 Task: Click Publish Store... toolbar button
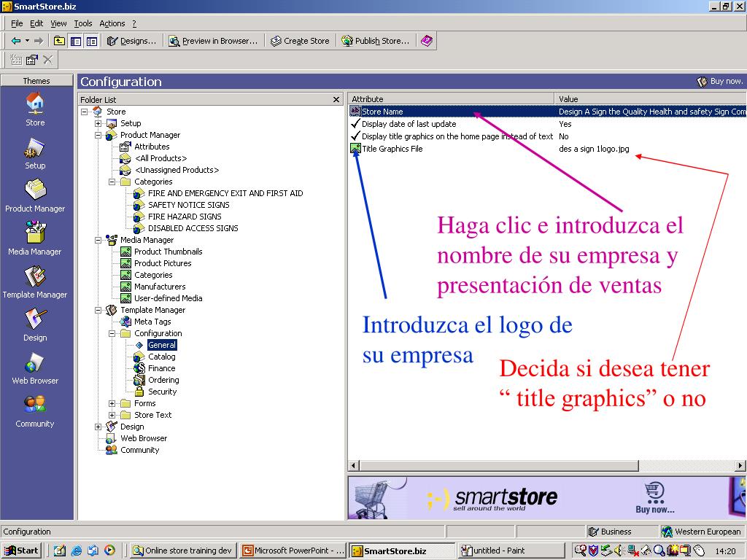[x=376, y=41]
